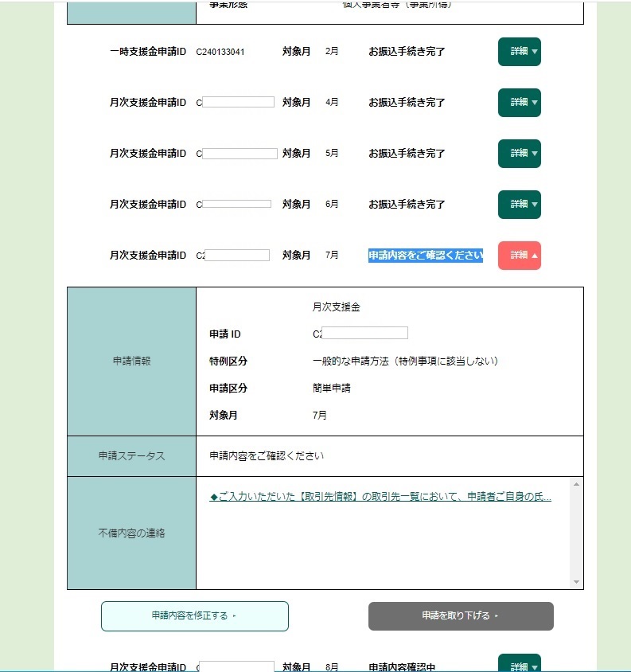This screenshot has height=672, width=631.
Task: Expand details for the 6月 application row
Action: click(519, 205)
